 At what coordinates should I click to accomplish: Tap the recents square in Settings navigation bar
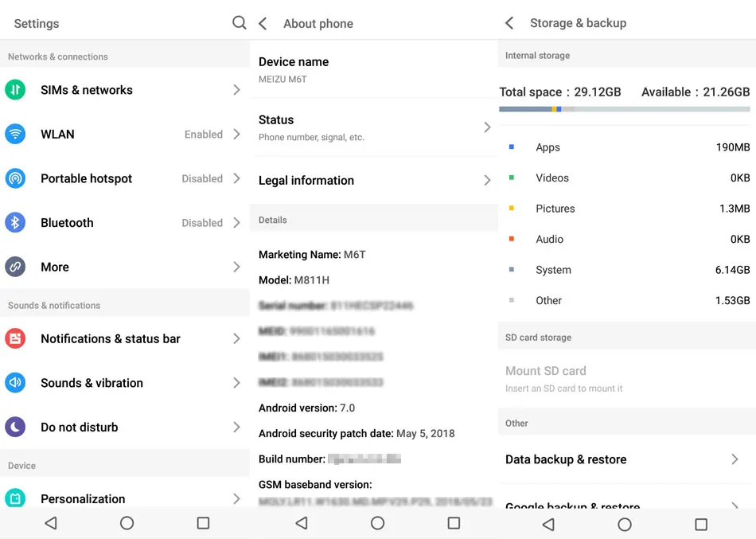point(204,523)
